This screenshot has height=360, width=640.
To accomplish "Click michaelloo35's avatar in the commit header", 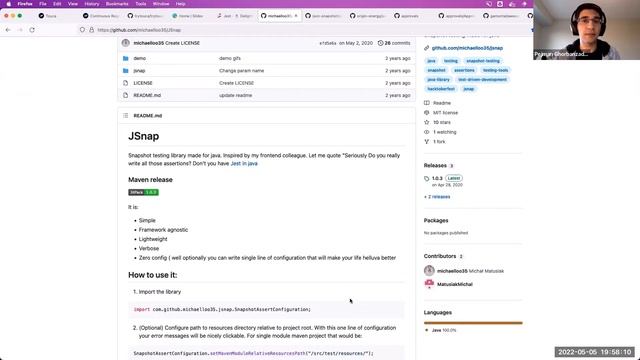I will 126,43.
